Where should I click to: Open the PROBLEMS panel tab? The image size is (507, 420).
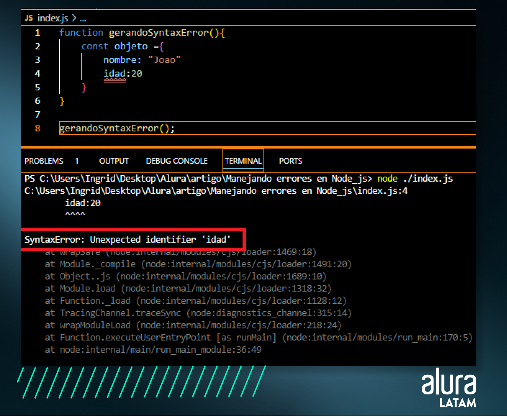click(x=44, y=161)
